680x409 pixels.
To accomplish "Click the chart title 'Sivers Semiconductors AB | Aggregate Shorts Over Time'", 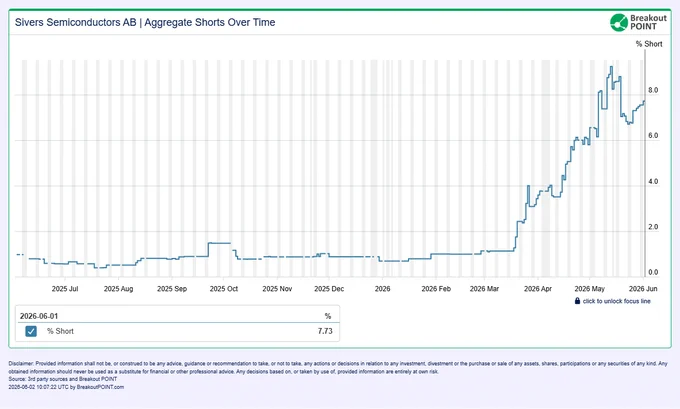I will pos(145,22).
